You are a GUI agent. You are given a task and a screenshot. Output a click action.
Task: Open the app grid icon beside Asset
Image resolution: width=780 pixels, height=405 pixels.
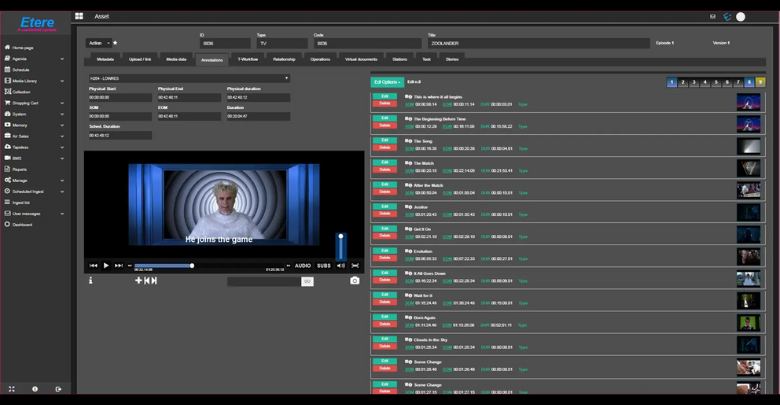pos(79,17)
